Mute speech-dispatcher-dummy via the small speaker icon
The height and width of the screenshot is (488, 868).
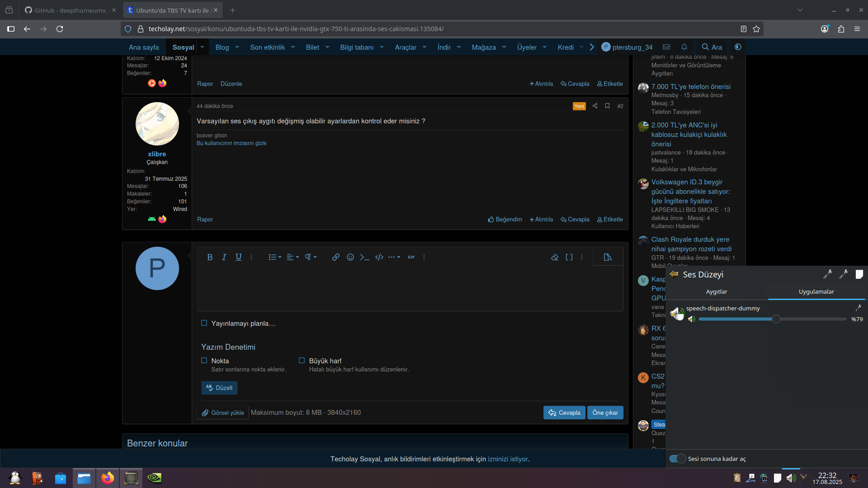692,319
